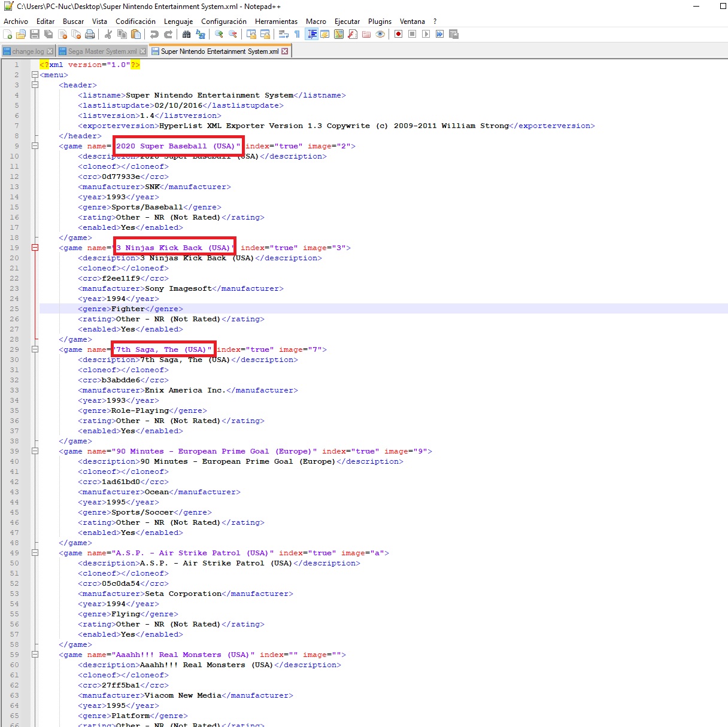Open the Replace dialog icon

(201, 34)
